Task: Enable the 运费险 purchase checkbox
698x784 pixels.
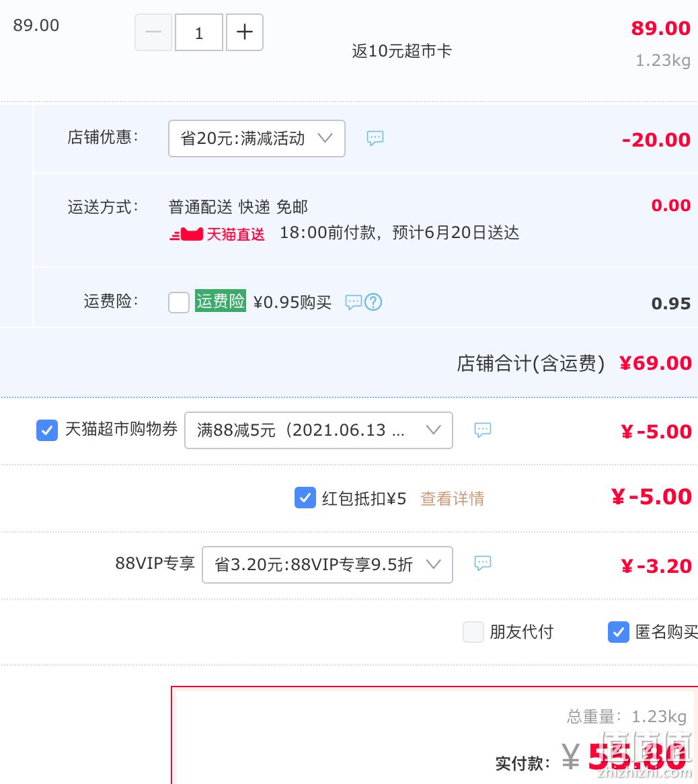Action: [x=178, y=302]
